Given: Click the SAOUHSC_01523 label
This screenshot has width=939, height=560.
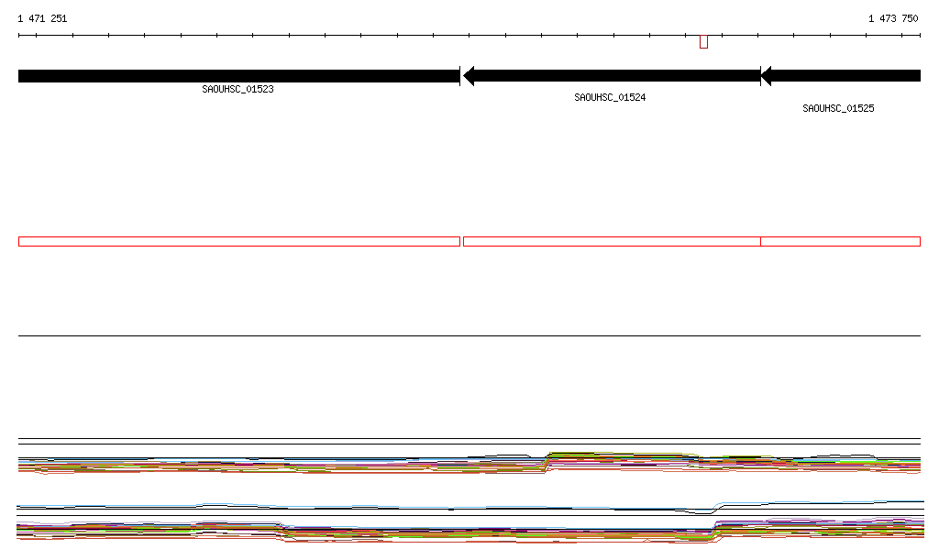Looking at the screenshot, I should pyautogui.click(x=238, y=89).
